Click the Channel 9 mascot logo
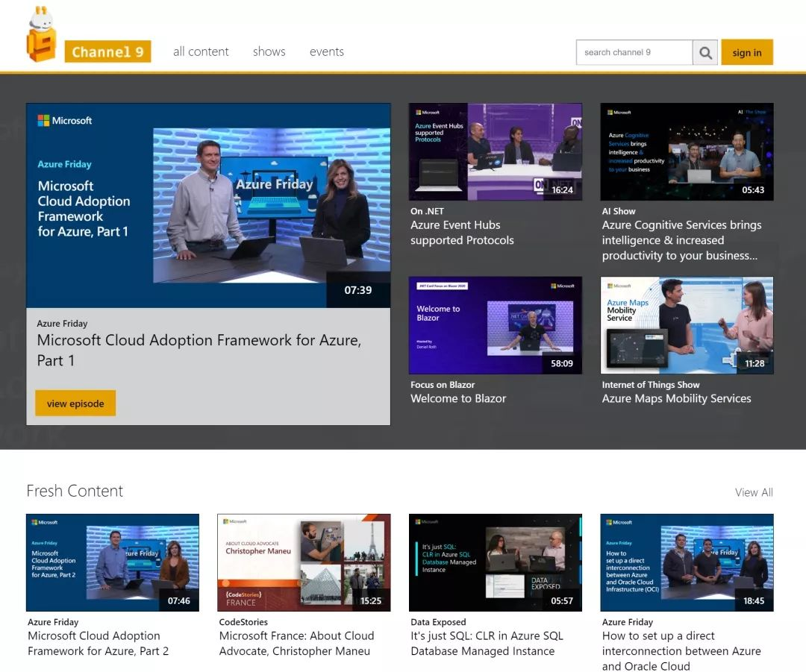The height and width of the screenshot is (672, 806). tap(41, 34)
